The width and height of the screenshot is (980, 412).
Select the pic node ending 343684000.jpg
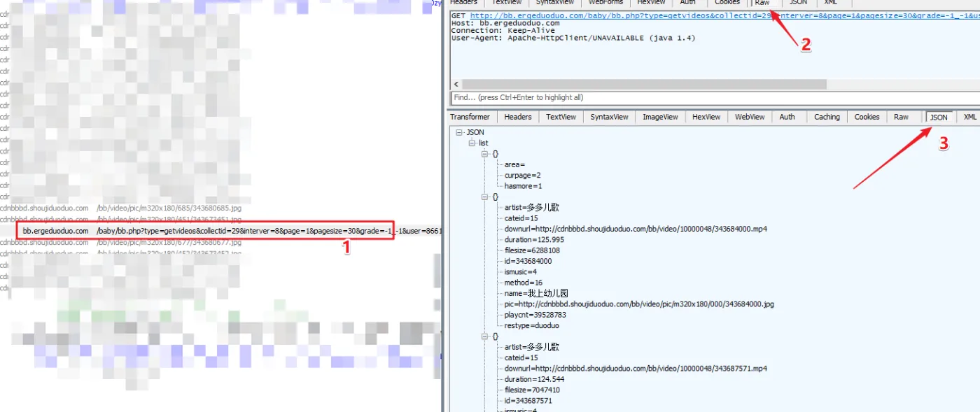tap(639, 304)
